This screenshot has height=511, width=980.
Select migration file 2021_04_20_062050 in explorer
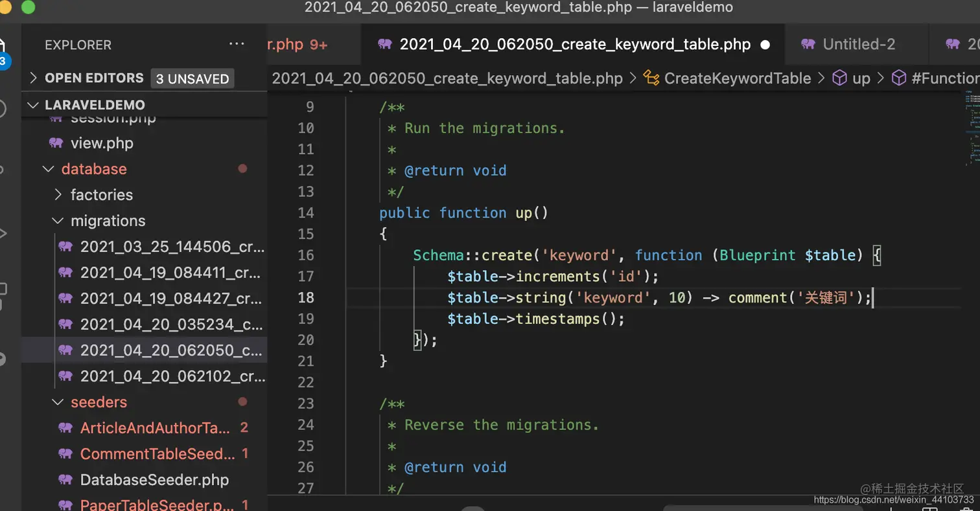pyautogui.click(x=144, y=350)
